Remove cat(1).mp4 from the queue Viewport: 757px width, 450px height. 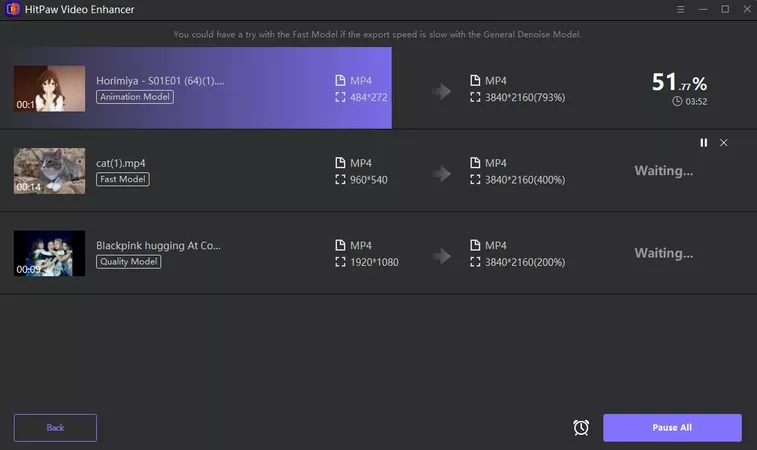[x=724, y=143]
